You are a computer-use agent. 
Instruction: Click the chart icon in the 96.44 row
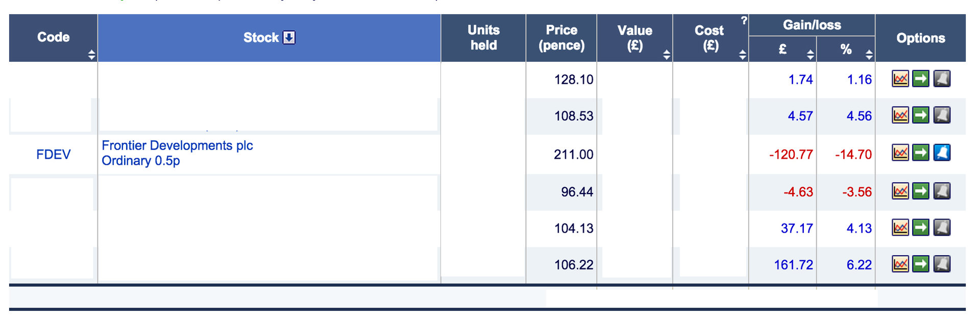(900, 191)
